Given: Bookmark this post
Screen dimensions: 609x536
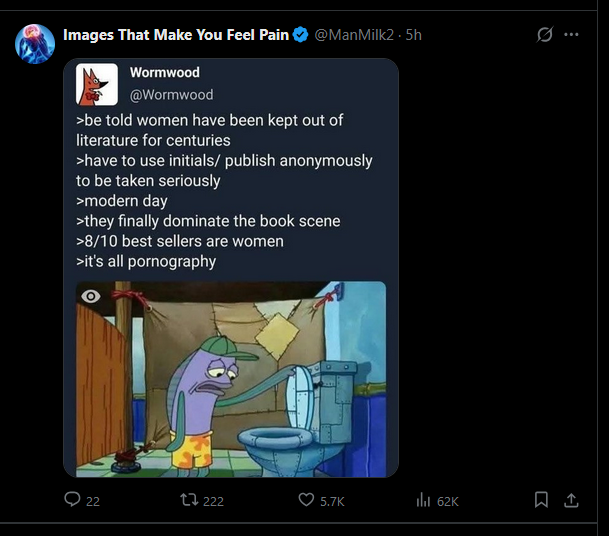Looking at the screenshot, I should point(541,500).
